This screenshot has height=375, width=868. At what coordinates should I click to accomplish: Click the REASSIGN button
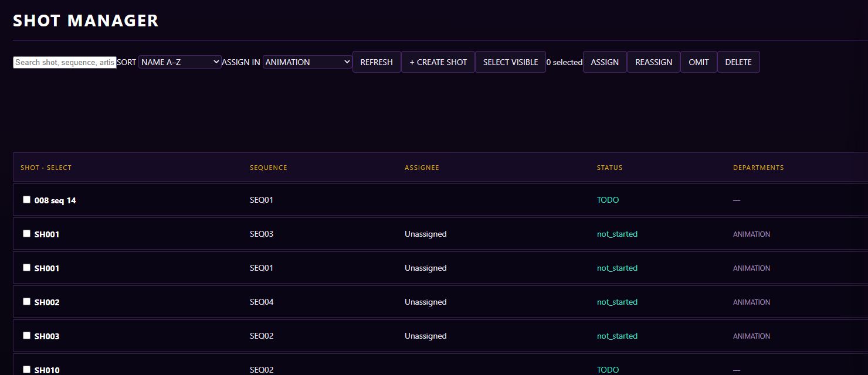point(654,62)
